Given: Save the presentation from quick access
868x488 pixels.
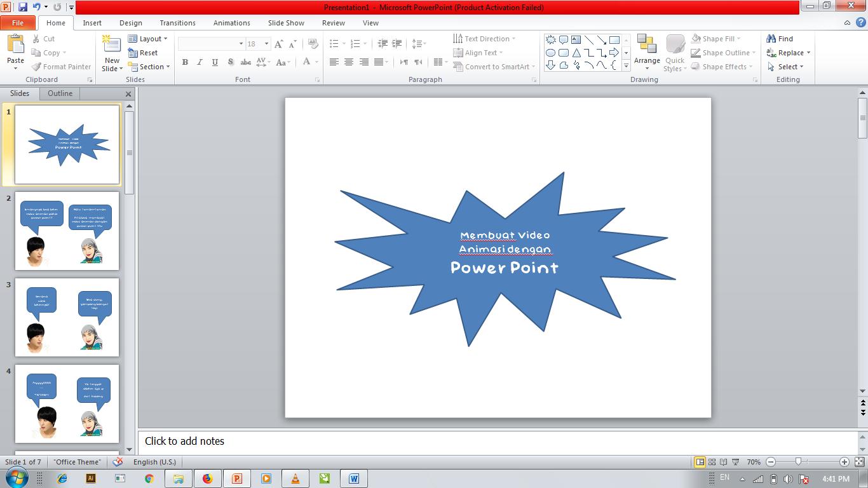Looking at the screenshot, I should [x=23, y=8].
